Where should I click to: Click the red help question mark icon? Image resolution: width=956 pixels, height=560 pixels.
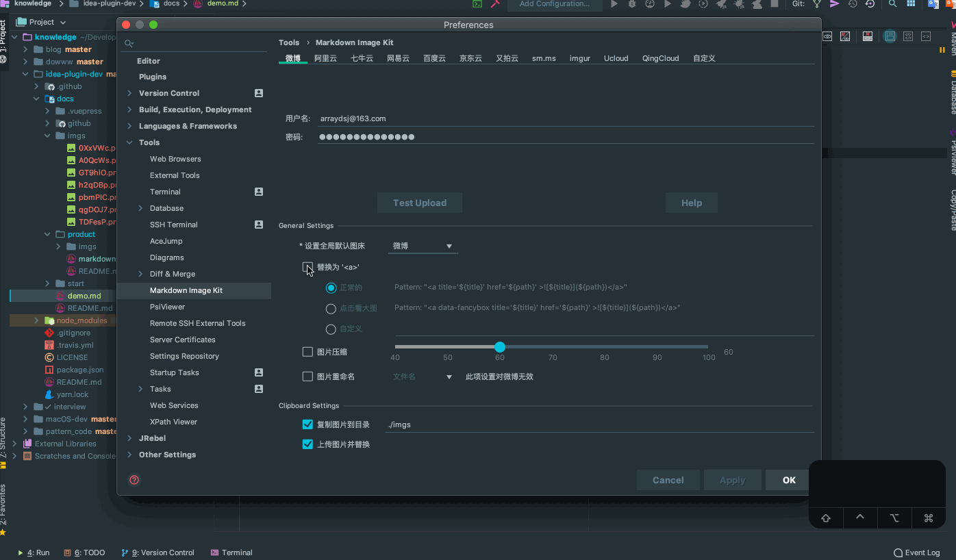(x=134, y=480)
